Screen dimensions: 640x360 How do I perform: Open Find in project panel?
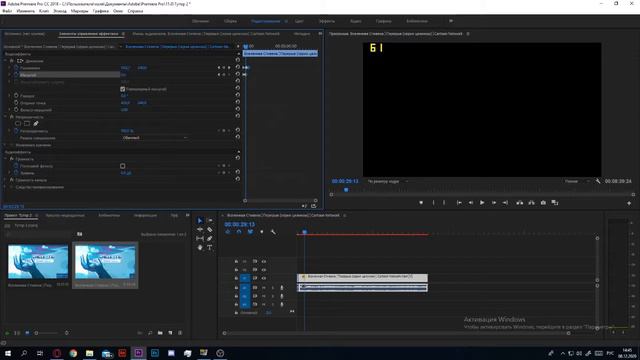click(150, 333)
